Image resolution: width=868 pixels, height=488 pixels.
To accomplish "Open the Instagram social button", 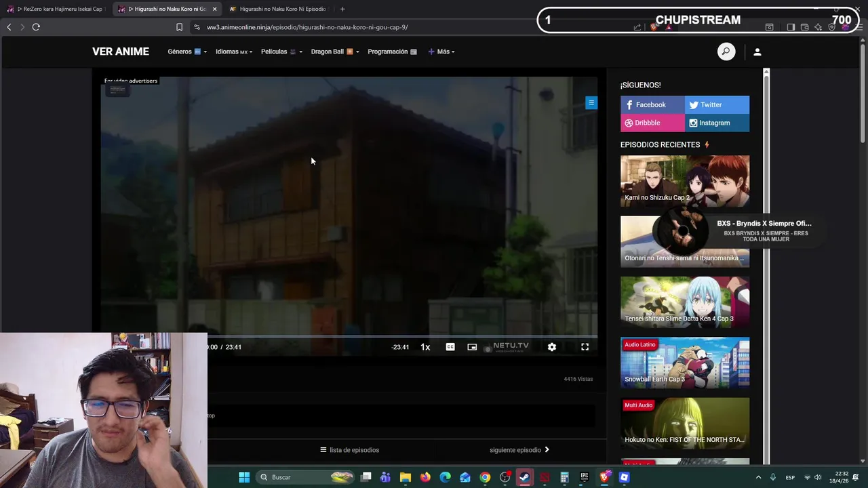I will tap(717, 123).
